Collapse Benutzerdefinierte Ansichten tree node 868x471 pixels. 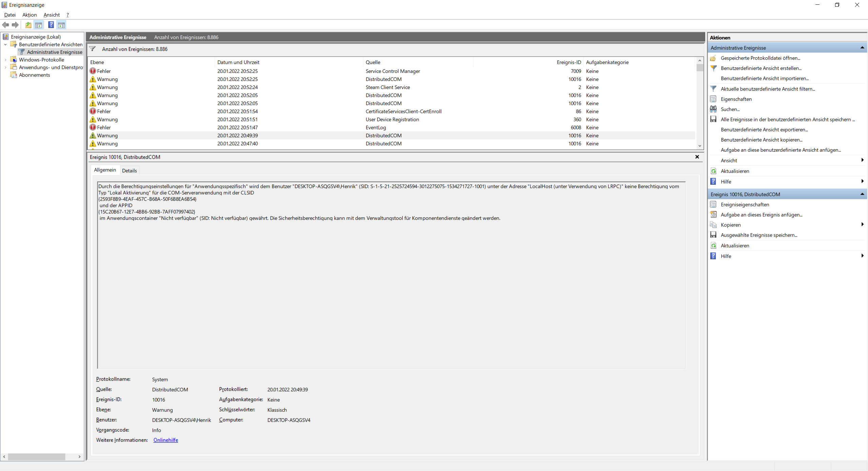coord(5,44)
